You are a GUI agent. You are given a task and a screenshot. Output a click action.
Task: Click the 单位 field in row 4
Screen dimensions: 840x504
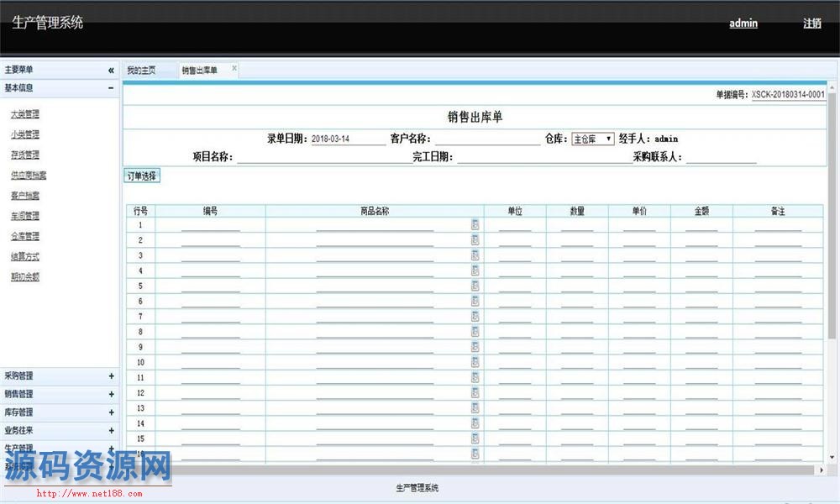click(x=515, y=270)
